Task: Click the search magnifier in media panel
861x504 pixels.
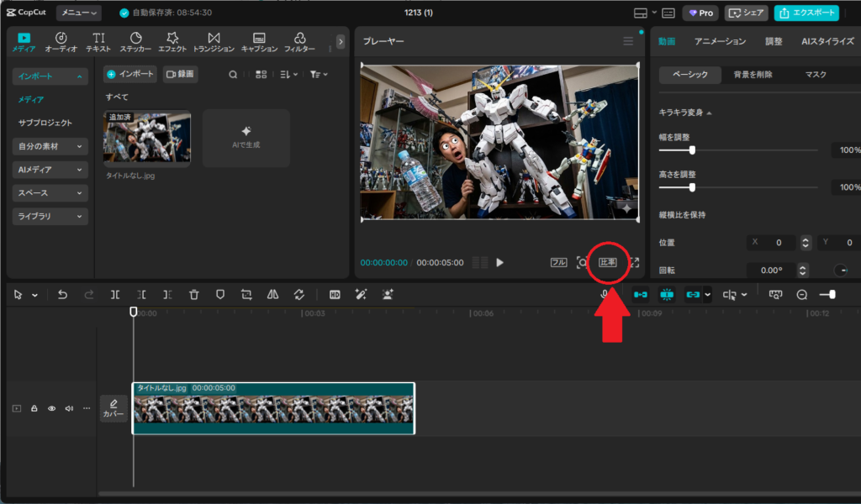Action: pos(233,75)
